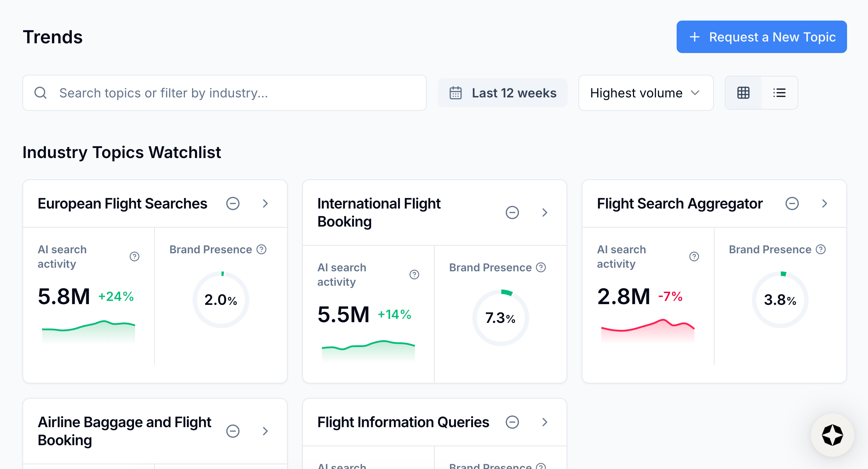Open Flight Search Aggregator with chevron arrow
The height and width of the screenshot is (469, 868).
tap(824, 203)
